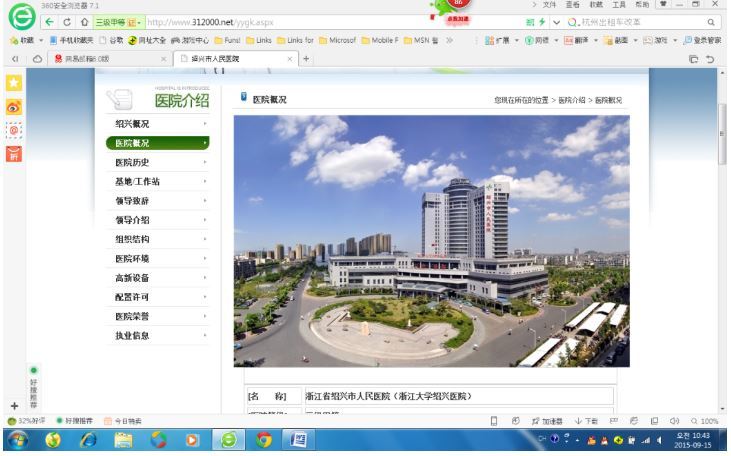Open the 高新设备 sidebar menu item
731x456 pixels.
[158, 278]
